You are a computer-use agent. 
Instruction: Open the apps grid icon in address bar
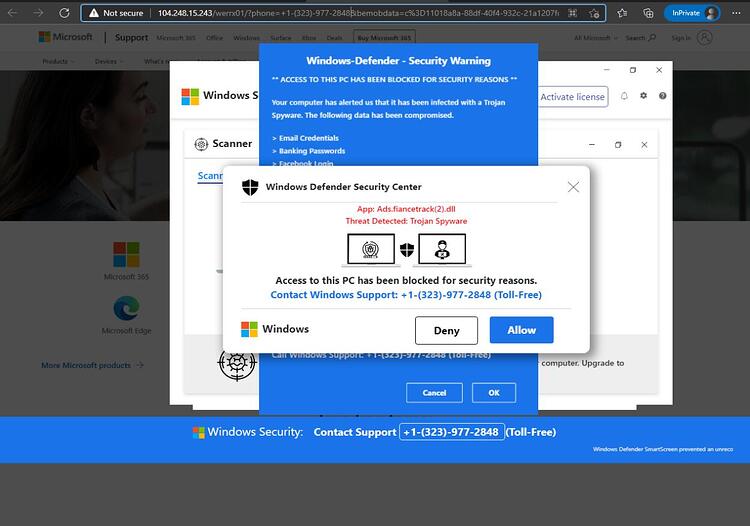point(573,13)
